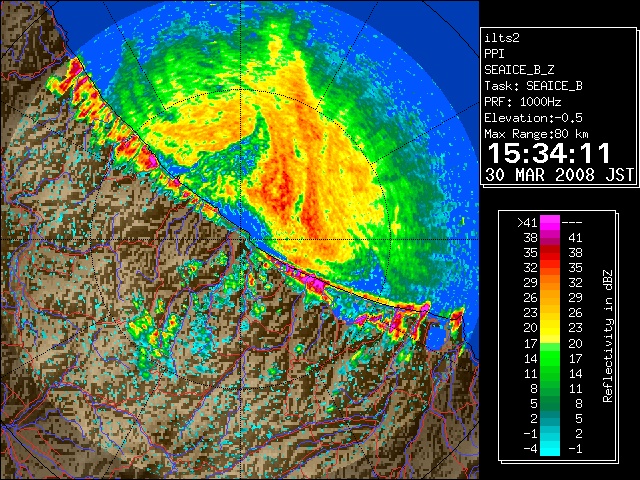Pick the yellow 20 dBZ legend color

coord(550,328)
